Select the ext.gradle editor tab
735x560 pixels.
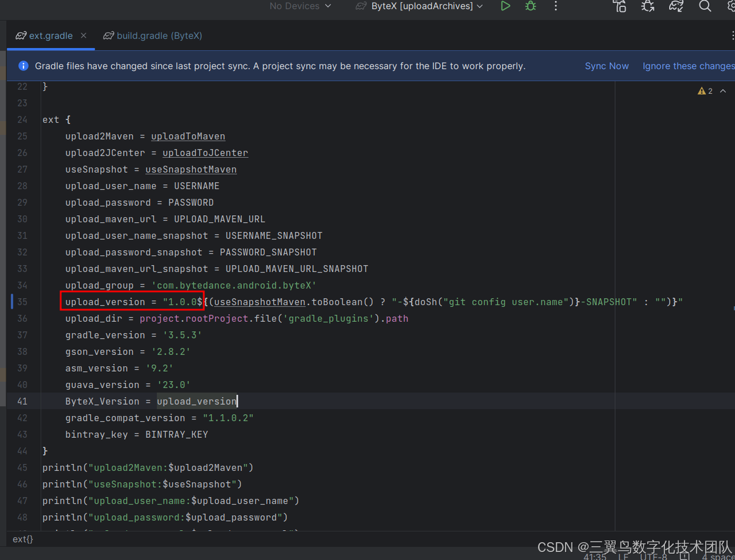49,36
